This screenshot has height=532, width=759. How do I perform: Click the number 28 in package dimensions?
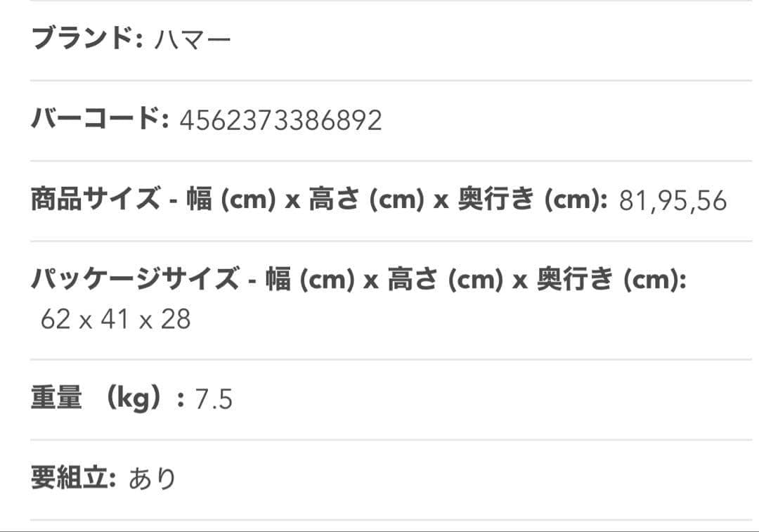[x=175, y=320]
